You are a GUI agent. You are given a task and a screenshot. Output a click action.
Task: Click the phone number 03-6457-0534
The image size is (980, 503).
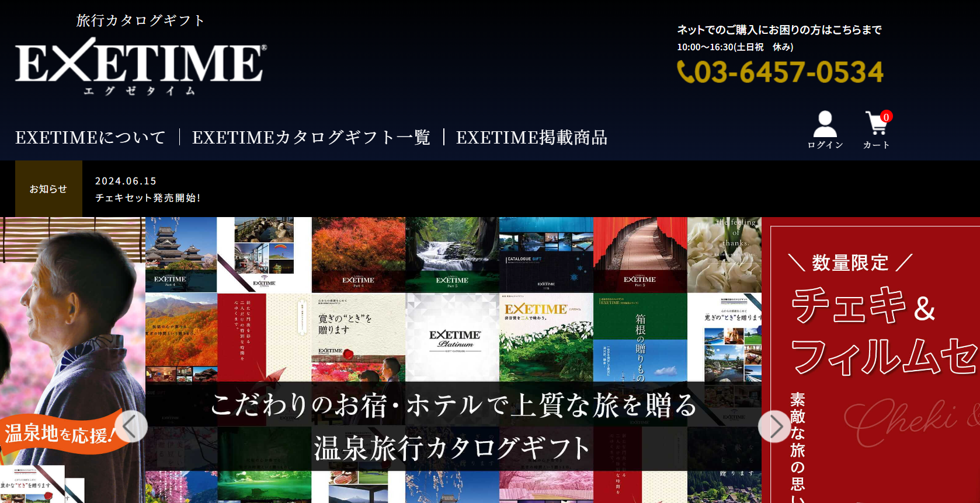(x=788, y=72)
